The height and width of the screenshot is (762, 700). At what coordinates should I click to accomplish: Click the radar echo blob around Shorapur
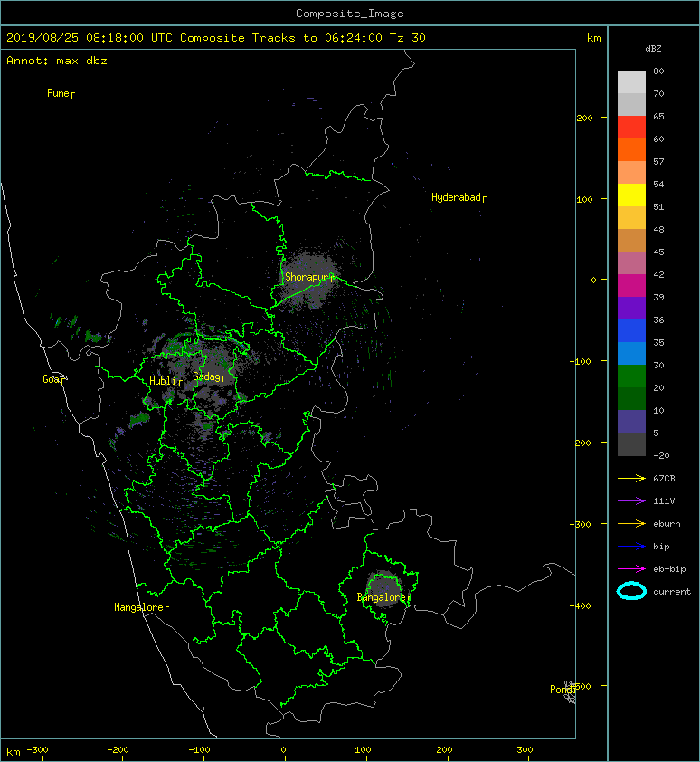pos(310,278)
